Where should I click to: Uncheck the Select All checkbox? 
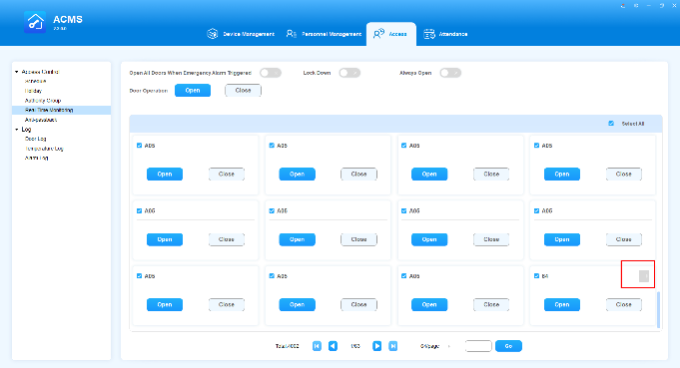[x=611, y=124]
